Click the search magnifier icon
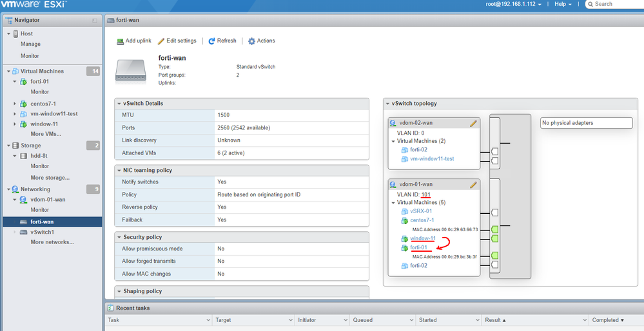644x331 pixels. point(590,4)
